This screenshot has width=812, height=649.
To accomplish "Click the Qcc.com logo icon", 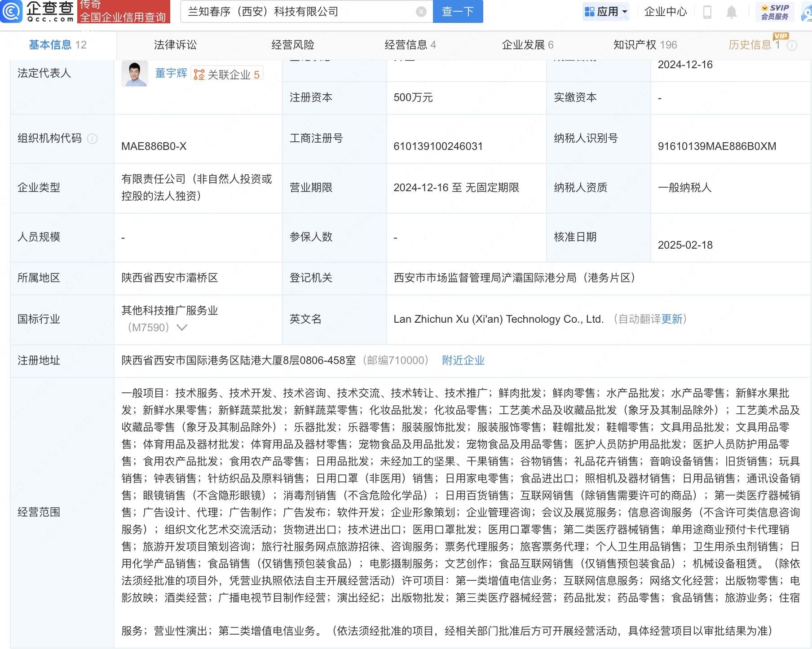I will coord(12,11).
